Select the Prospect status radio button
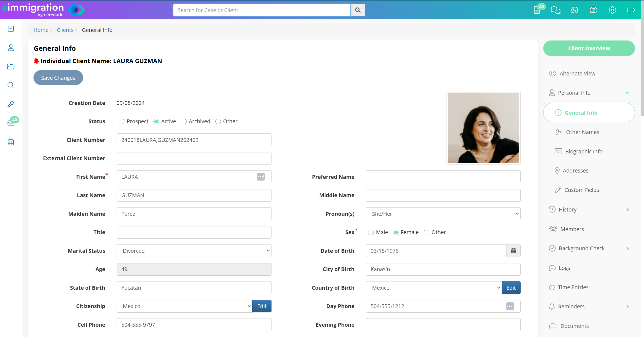Viewport: 644px width, 337px height. tap(122, 121)
